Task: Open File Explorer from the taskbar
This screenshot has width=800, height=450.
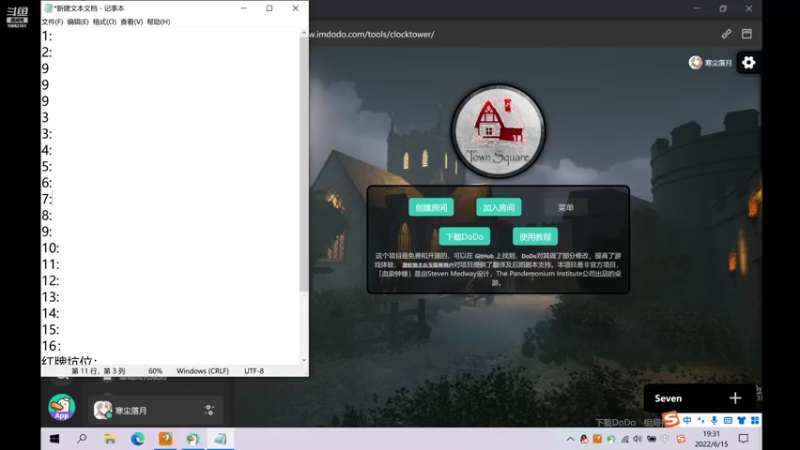Action: 110,439
